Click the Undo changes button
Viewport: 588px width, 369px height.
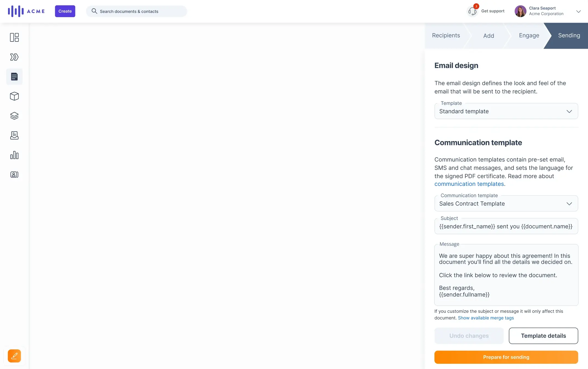(469, 336)
